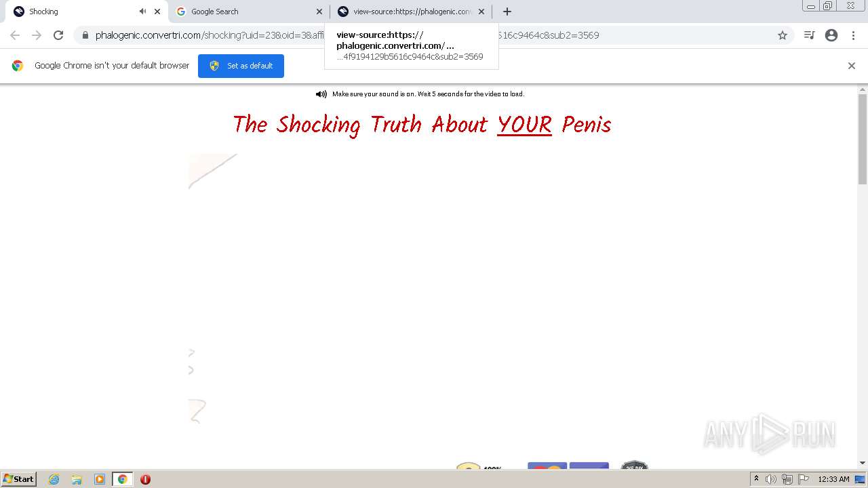868x488 pixels.
Task: Launch Internet Explorer from taskbar
Action: [x=54, y=479]
